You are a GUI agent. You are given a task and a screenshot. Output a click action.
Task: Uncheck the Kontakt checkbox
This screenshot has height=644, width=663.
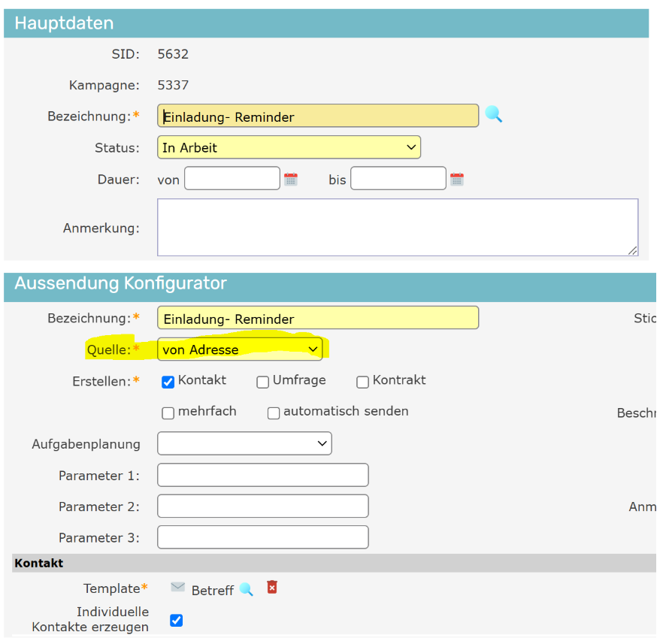(x=168, y=382)
